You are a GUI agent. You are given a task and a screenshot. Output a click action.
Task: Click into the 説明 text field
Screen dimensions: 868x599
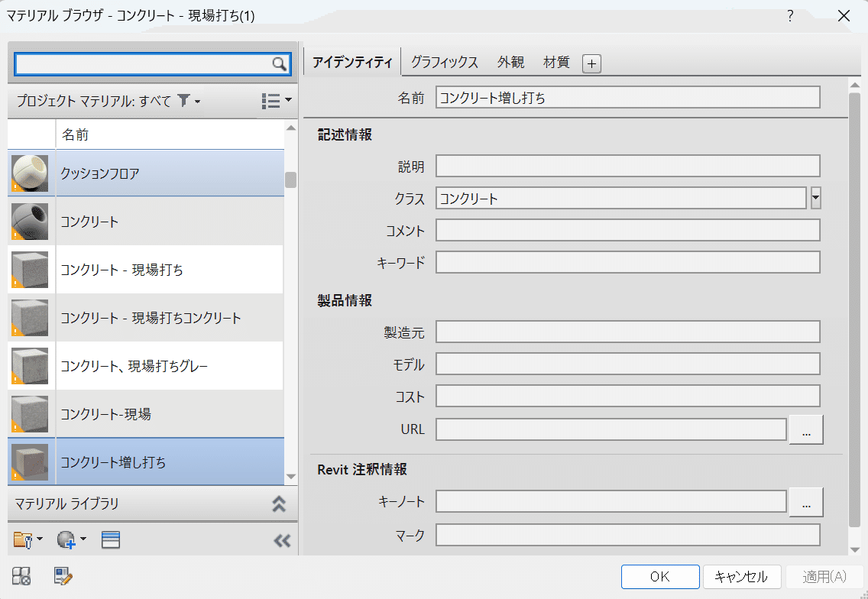(627, 166)
